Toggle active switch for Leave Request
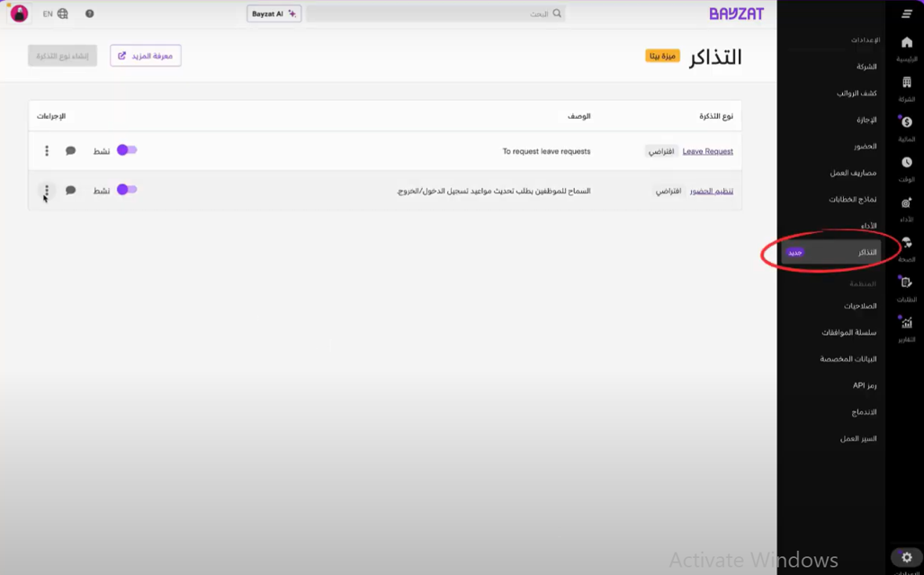924x575 pixels. point(127,150)
